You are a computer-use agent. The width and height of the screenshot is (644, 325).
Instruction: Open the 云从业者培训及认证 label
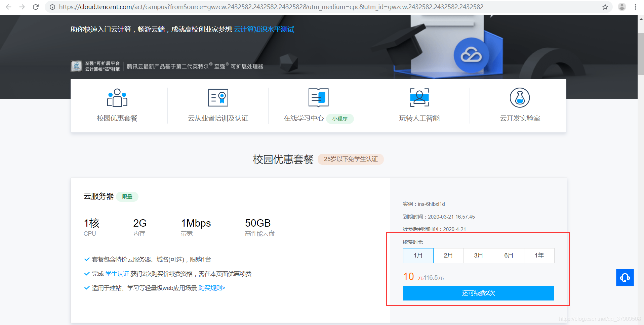(x=218, y=118)
